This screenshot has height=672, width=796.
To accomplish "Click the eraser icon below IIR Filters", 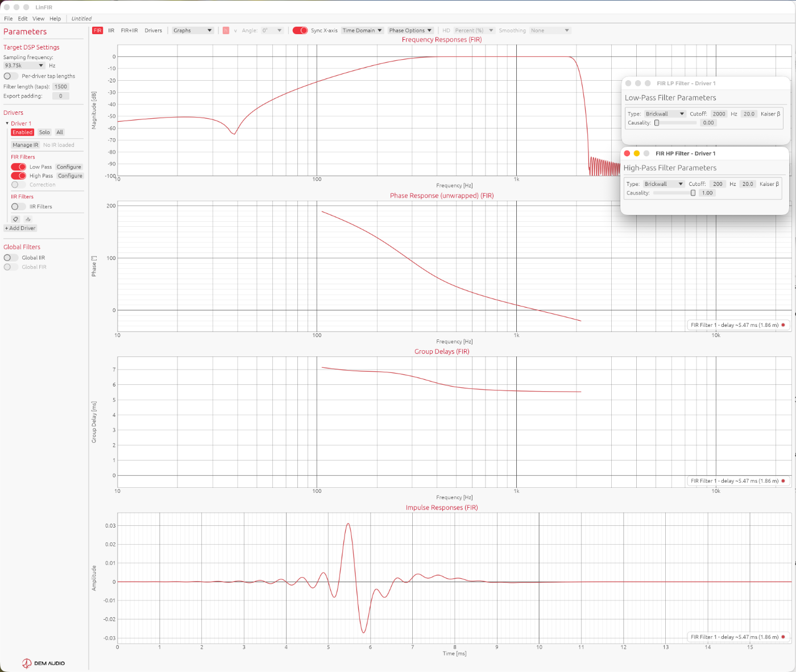I will [x=28, y=219].
